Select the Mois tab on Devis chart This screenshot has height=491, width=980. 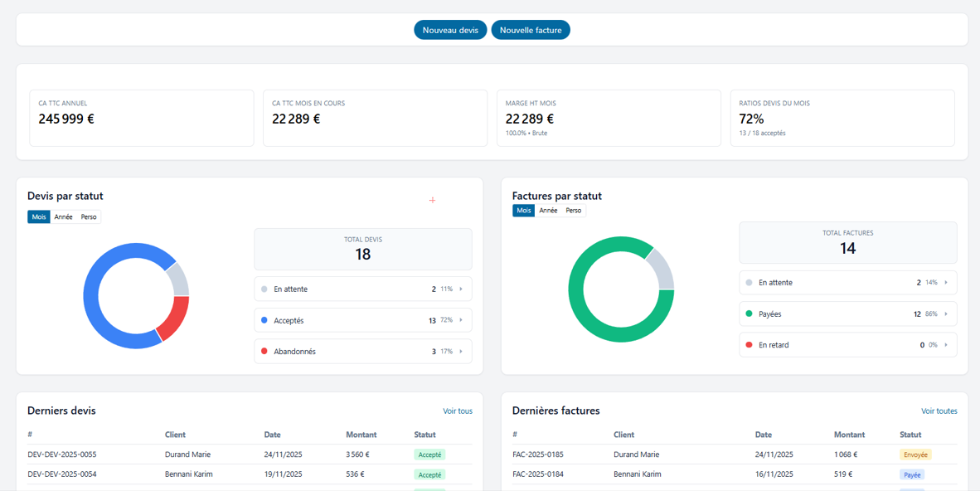pos(38,216)
